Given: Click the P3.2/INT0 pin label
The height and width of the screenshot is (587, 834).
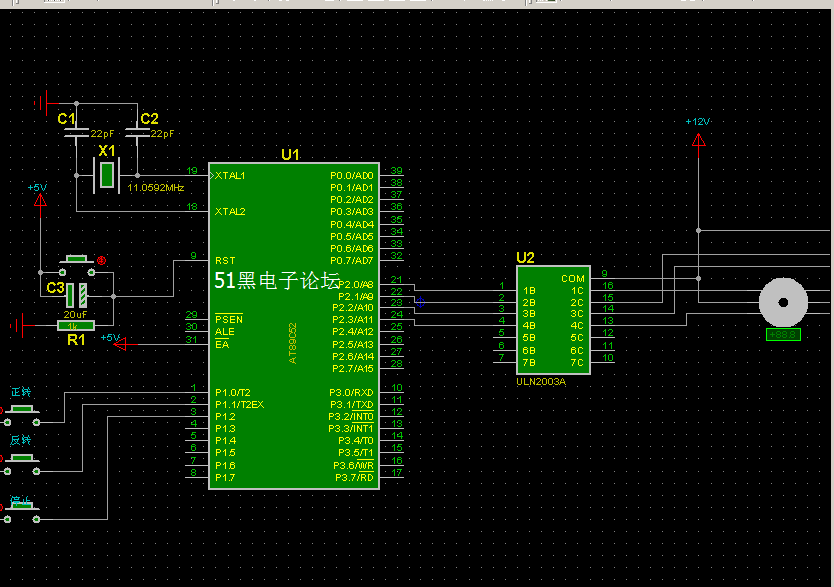Looking at the screenshot, I should (351, 416).
